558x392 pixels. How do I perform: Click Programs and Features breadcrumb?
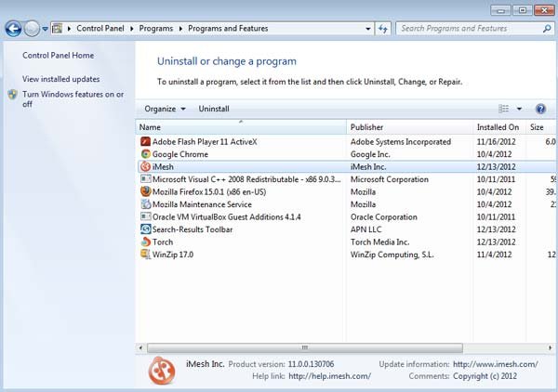point(228,29)
